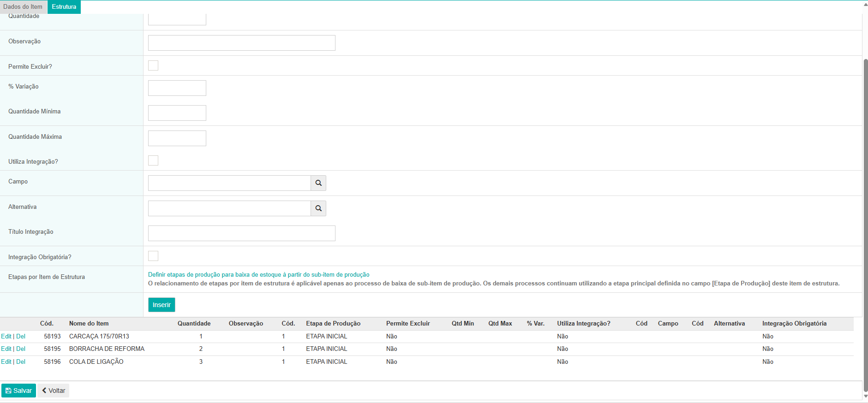Viewport: 868px width, 403px height.
Task: Click the Utiliza Integração? column header
Action: point(584,324)
